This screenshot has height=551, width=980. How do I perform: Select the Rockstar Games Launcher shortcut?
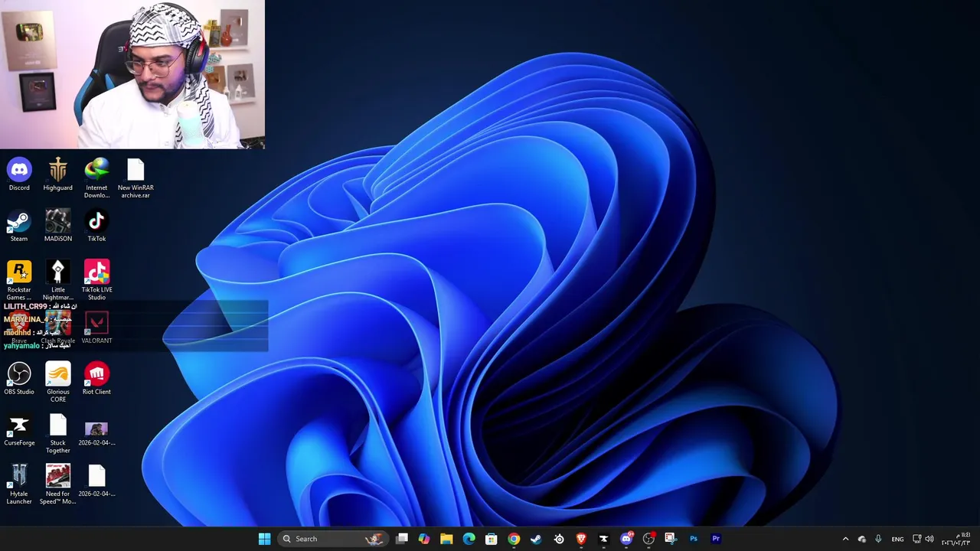[19, 280]
